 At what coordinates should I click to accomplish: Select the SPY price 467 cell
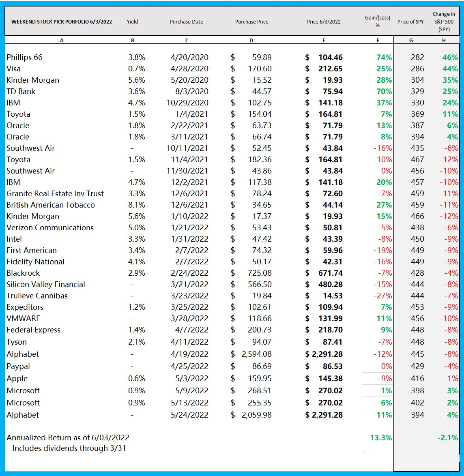[x=417, y=160]
